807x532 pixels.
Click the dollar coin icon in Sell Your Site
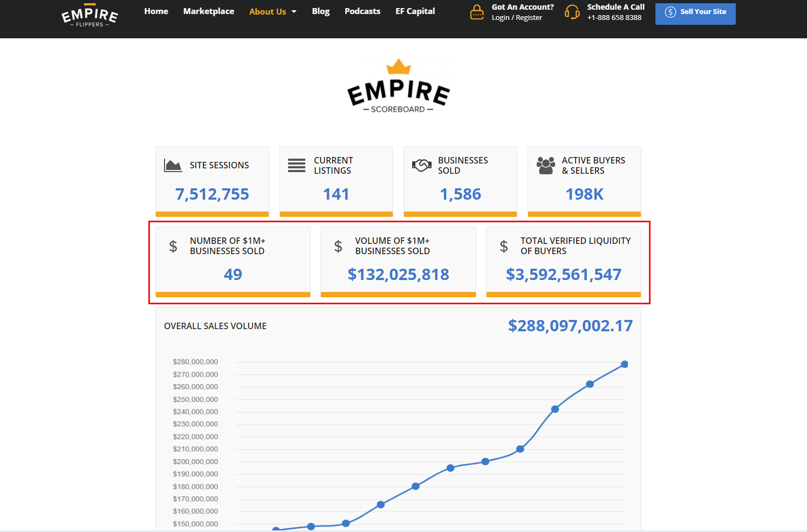pos(671,12)
